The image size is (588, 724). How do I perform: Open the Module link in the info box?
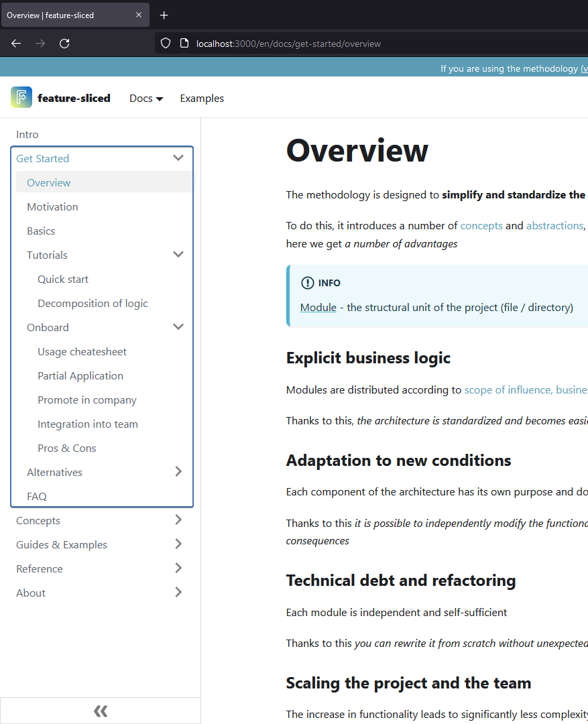tap(318, 307)
